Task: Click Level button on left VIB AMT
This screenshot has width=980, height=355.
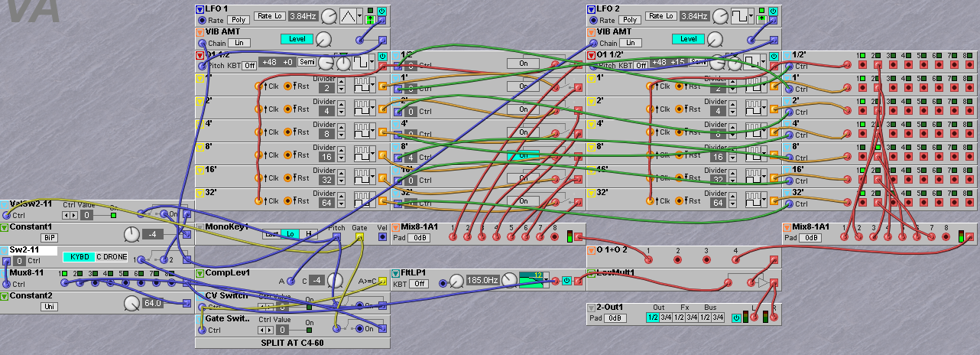Action: tap(297, 38)
